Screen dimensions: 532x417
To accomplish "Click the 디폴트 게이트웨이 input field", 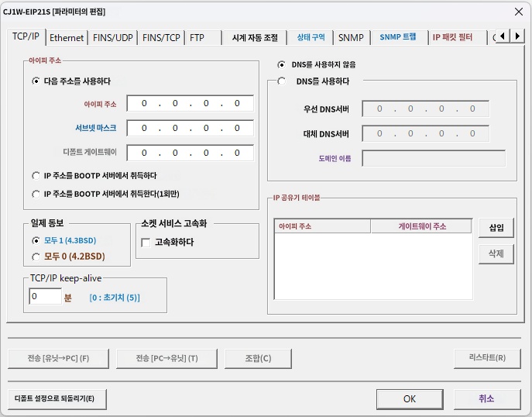I will click(x=190, y=153).
